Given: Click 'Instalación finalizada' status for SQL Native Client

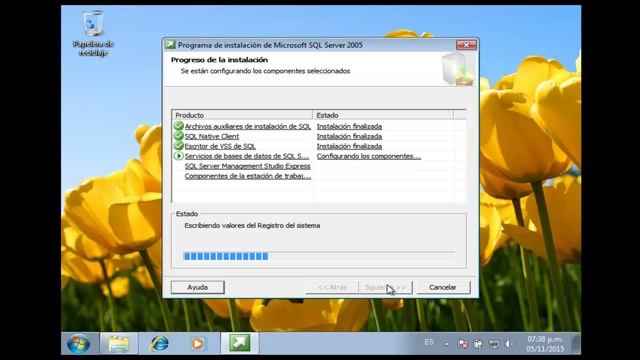Looking at the screenshot, I should coord(349,136).
